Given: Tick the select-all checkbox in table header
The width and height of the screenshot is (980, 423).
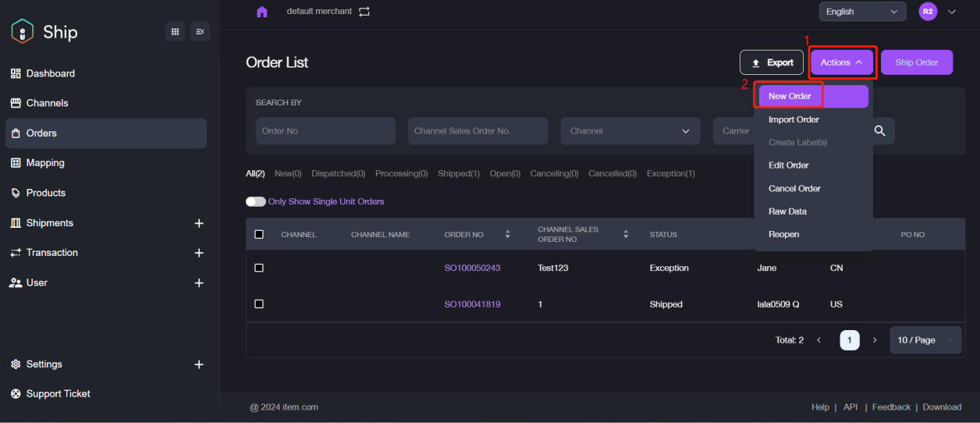Looking at the screenshot, I should pos(259,234).
